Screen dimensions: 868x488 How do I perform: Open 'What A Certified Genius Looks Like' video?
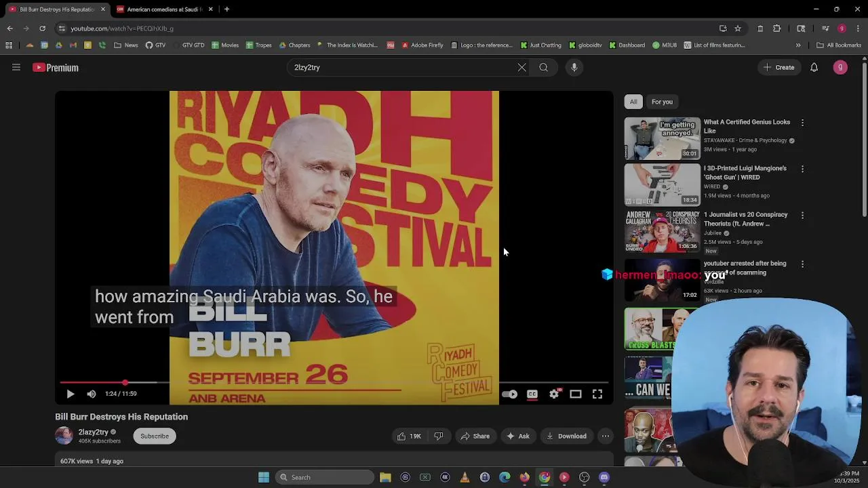(x=747, y=126)
